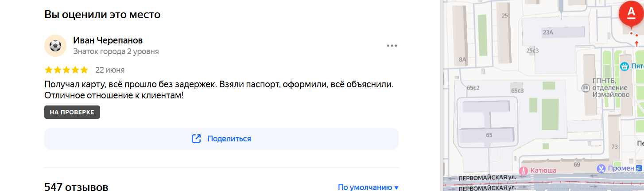Click the soccer ball user avatar

(x=55, y=46)
